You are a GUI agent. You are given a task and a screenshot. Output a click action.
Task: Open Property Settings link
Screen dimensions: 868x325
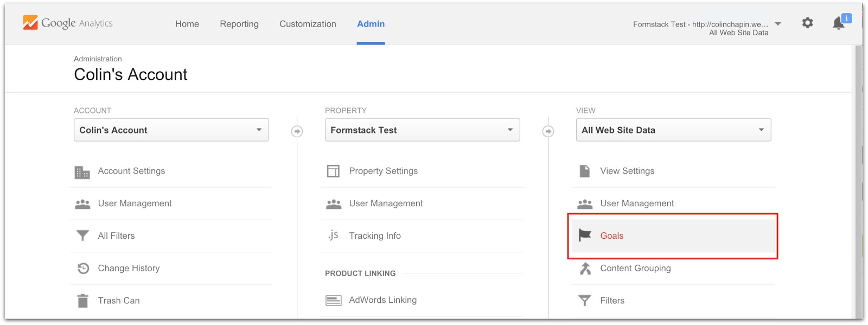tap(383, 171)
